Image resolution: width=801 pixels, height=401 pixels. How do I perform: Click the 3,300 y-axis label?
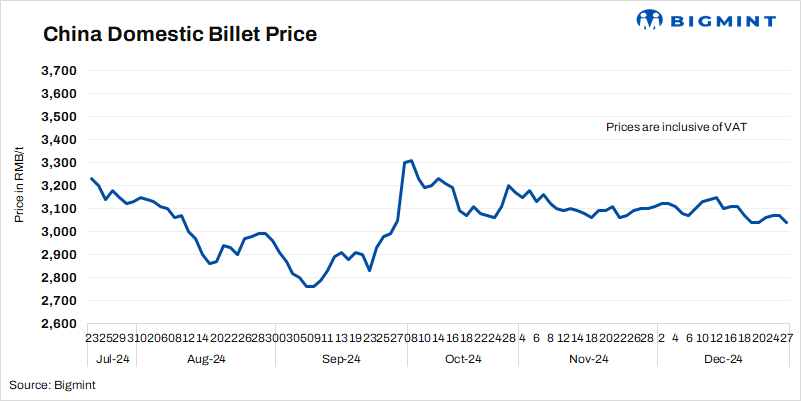pos(59,163)
